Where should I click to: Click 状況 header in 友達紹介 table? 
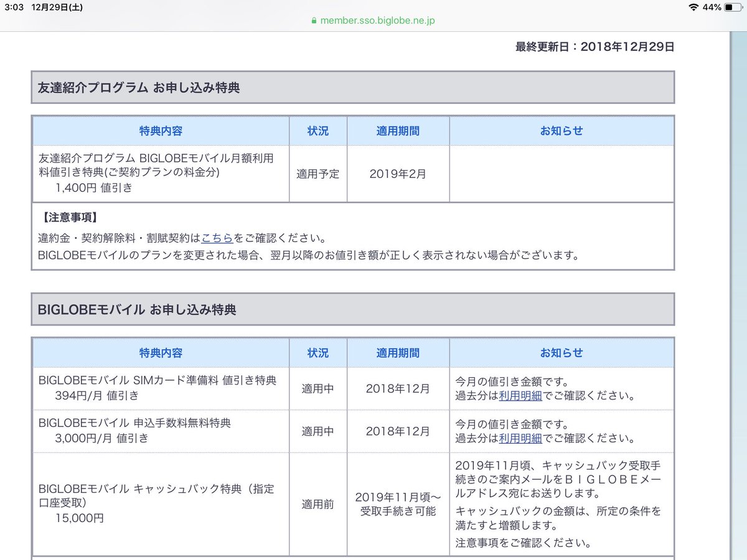click(x=318, y=131)
